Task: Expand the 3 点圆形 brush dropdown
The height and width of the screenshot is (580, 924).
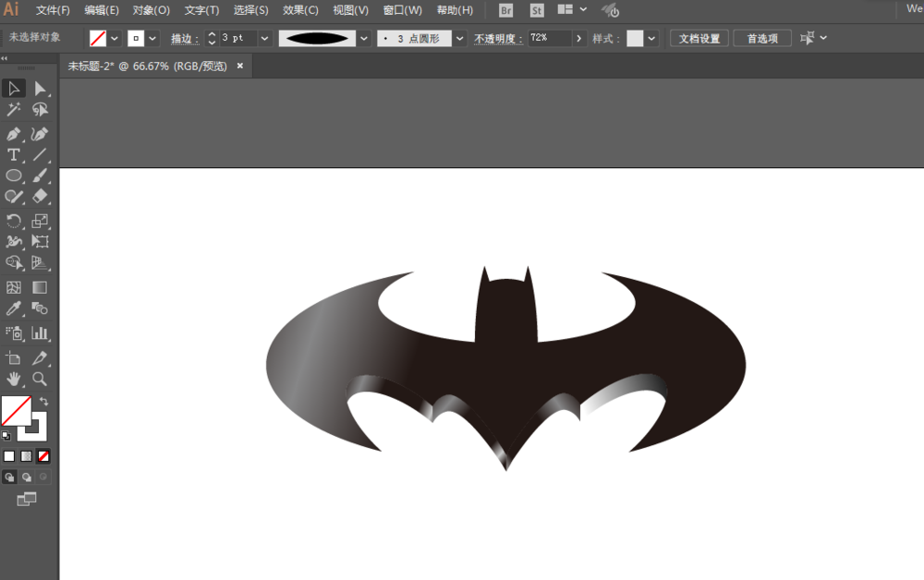Action: (459, 38)
